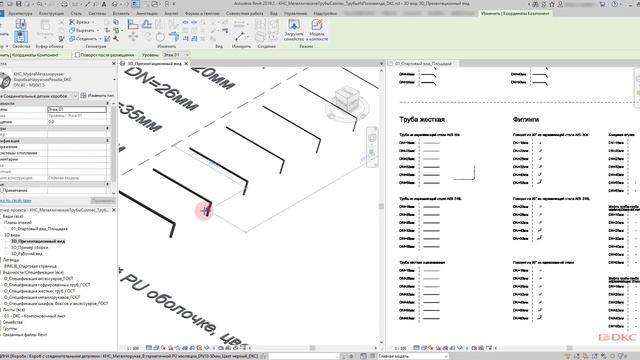The image size is (640, 360).
Task: Click the offset value '0.0' field
Action: click(77, 122)
